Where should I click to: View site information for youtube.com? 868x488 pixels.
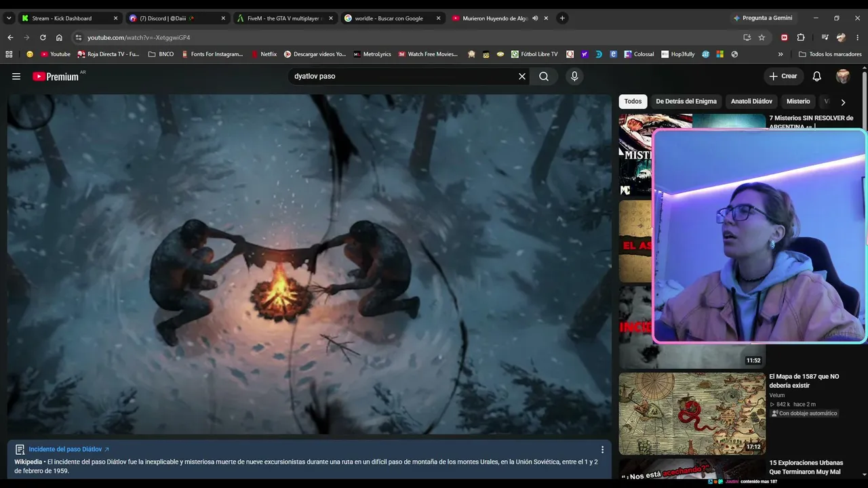pos(79,38)
